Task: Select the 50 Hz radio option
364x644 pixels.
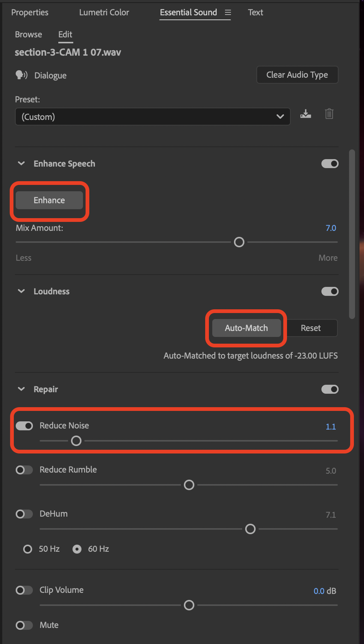Action: coord(28,549)
